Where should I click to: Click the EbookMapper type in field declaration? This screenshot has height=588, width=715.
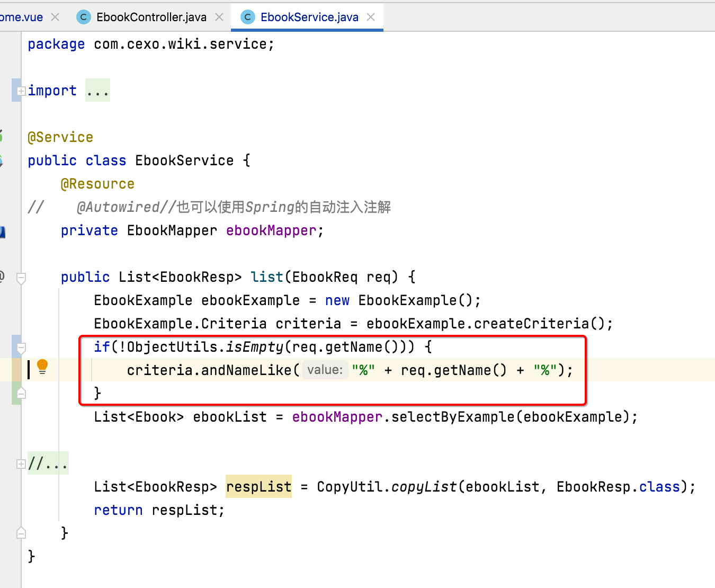[x=172, y=230]
